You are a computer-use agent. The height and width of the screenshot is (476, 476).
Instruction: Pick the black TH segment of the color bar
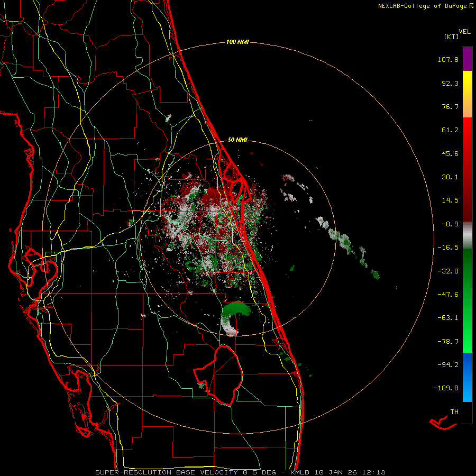point(467,413)
